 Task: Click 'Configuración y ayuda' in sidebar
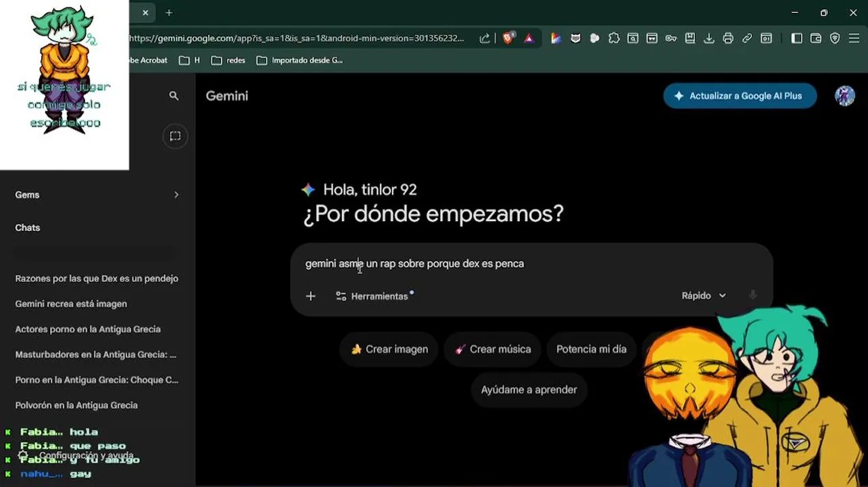[76, 455]
